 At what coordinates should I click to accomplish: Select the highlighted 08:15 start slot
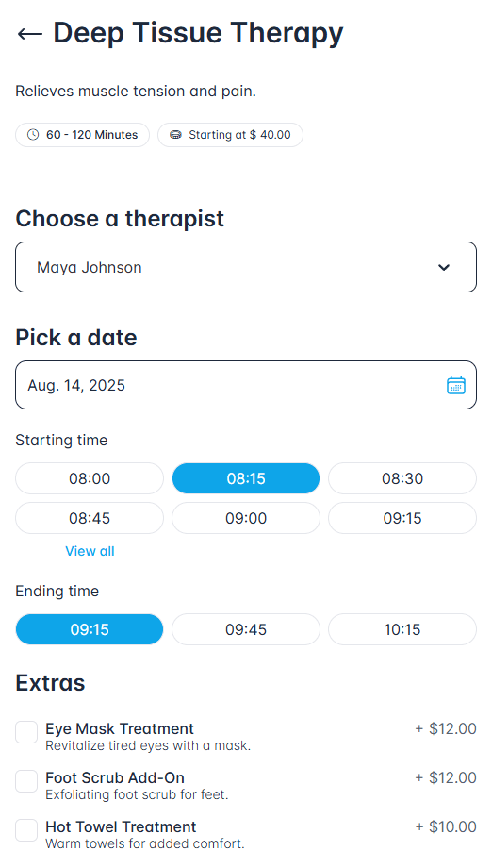click(246, 478)
